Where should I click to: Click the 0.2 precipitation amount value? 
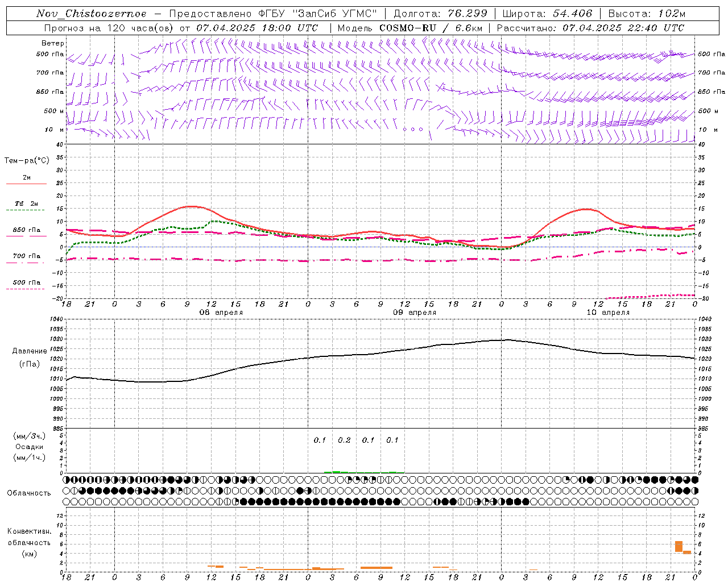coord(344,440)
